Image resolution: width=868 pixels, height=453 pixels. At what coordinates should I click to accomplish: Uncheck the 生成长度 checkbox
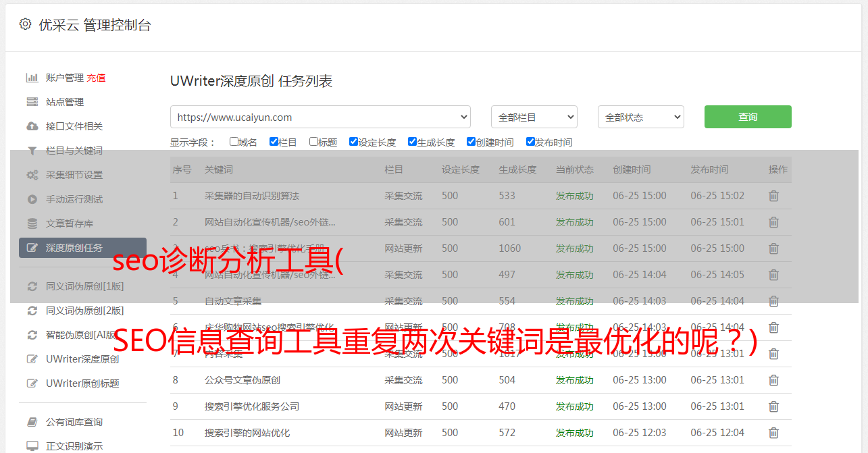click(412, 142)
